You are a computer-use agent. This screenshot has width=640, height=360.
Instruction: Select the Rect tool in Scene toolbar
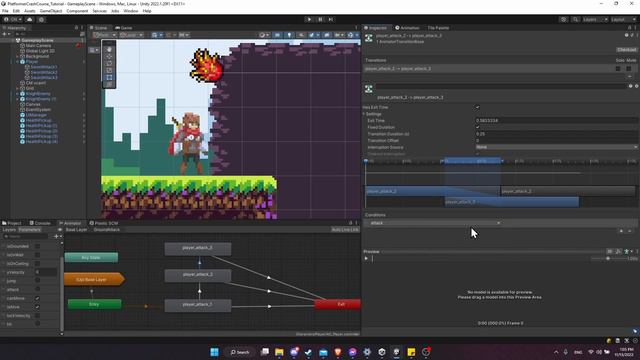(109, 77)
